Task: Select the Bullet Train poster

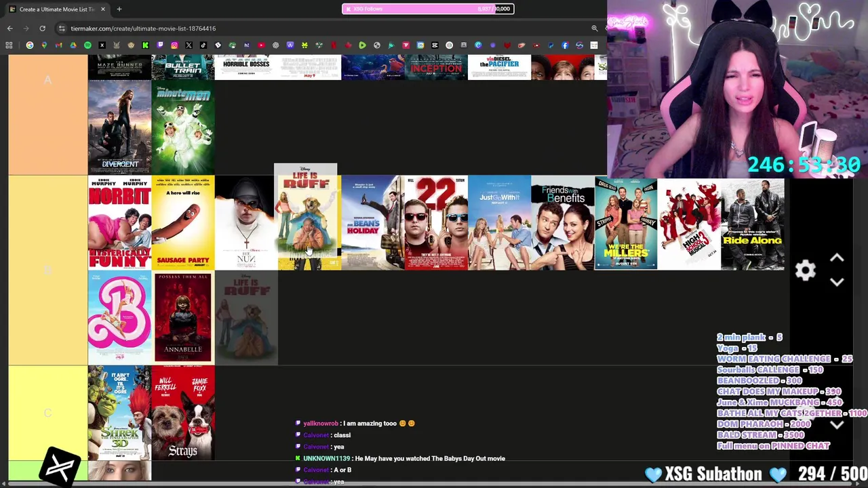Action: (x=183, y=67)
